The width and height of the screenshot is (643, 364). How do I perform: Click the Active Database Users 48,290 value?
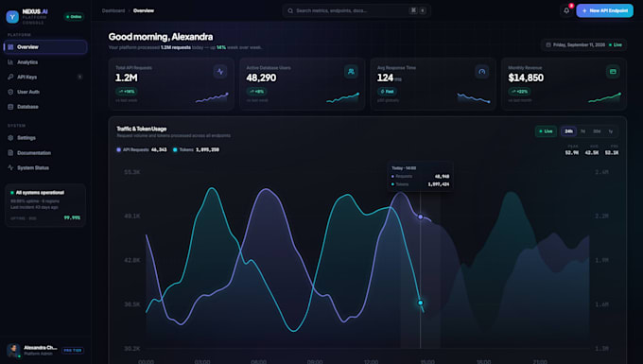(261, 78)
